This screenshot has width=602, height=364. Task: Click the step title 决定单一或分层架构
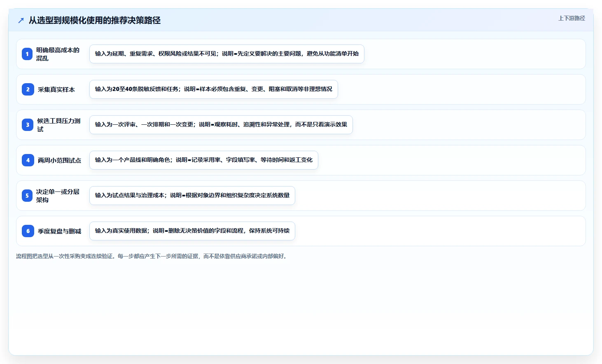(58, 196)
